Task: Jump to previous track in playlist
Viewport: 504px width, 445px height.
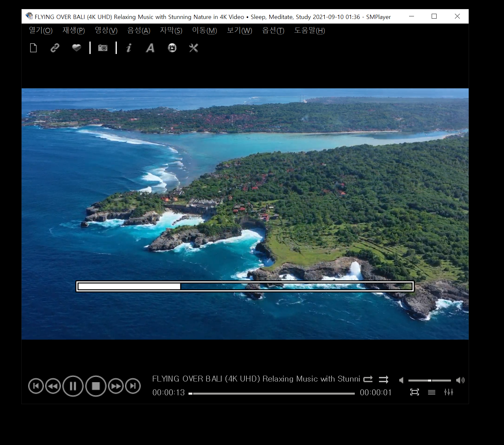Action: (x=36, y=386)
